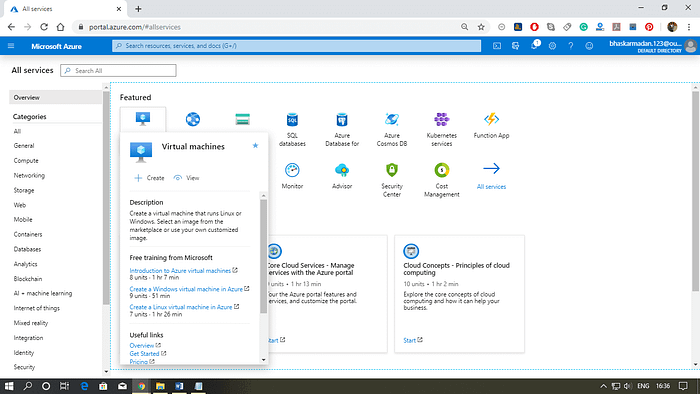Open account menu for bhaskarmadan user
The image size is (700, 394).
(652, 46)
